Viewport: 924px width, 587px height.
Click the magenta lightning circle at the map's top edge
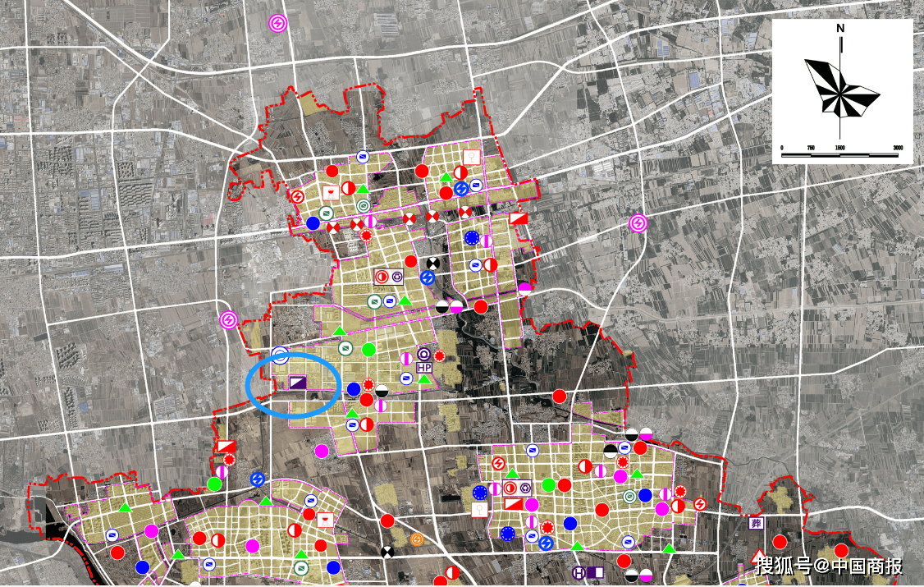click(x=277, y=24)
